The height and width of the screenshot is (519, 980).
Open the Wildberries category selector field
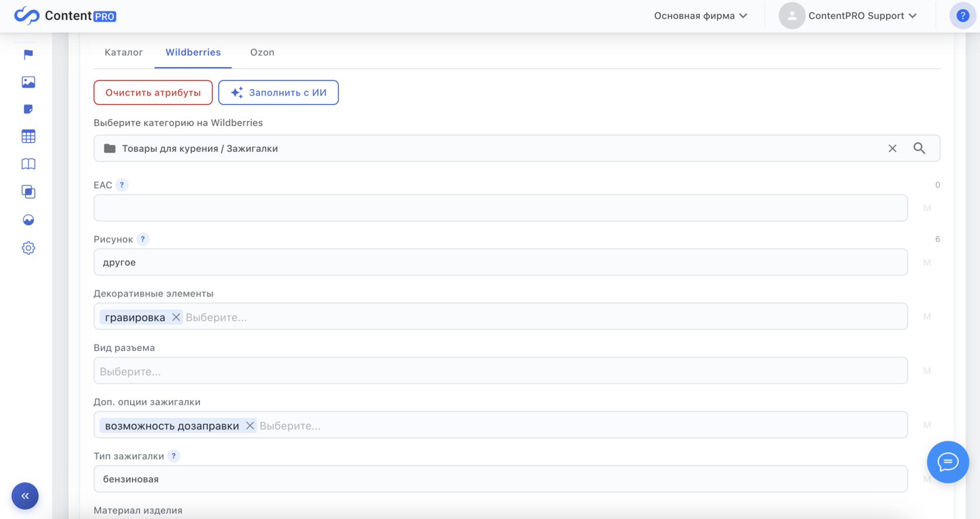517,148
